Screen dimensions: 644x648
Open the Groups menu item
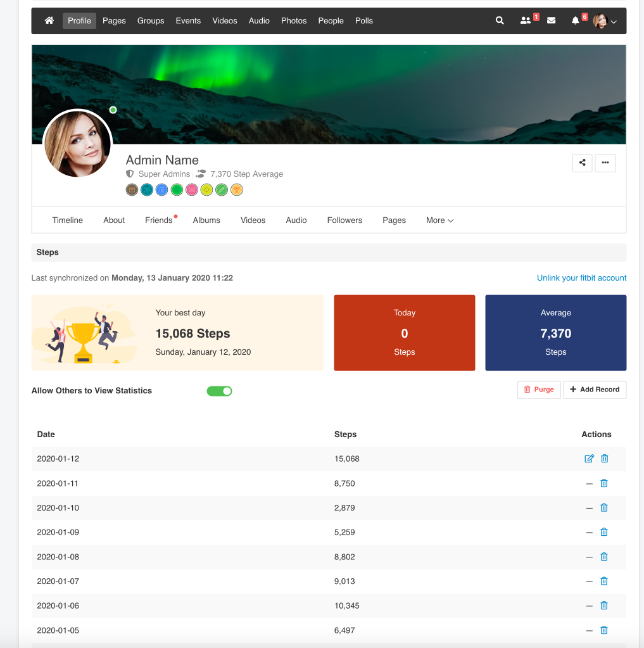click(x=151, y=21)
